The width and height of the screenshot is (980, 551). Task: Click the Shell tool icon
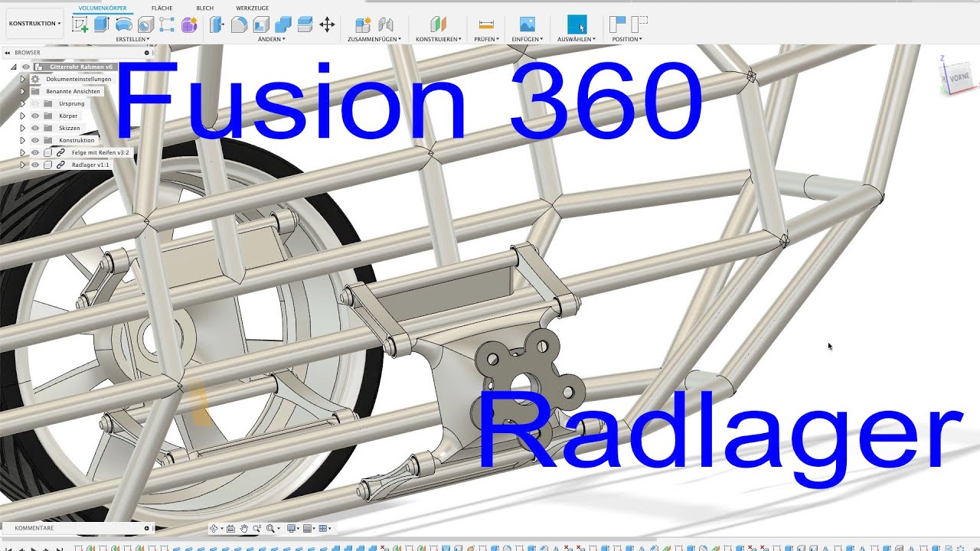click(261, 24)
